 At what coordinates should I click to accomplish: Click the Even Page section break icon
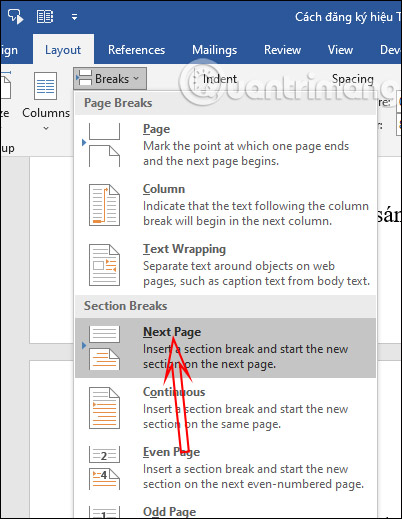pyautogui.click(x=104, y=468)
